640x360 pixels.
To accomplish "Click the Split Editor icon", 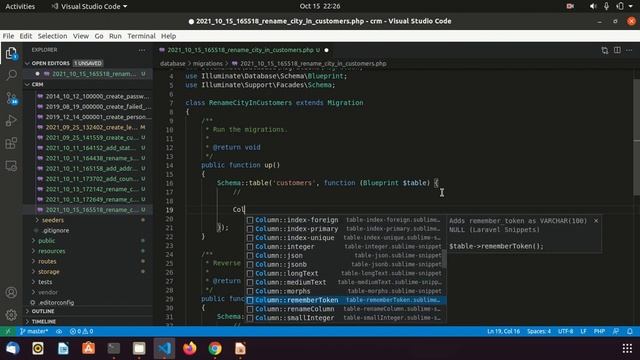I will point(617,50).
